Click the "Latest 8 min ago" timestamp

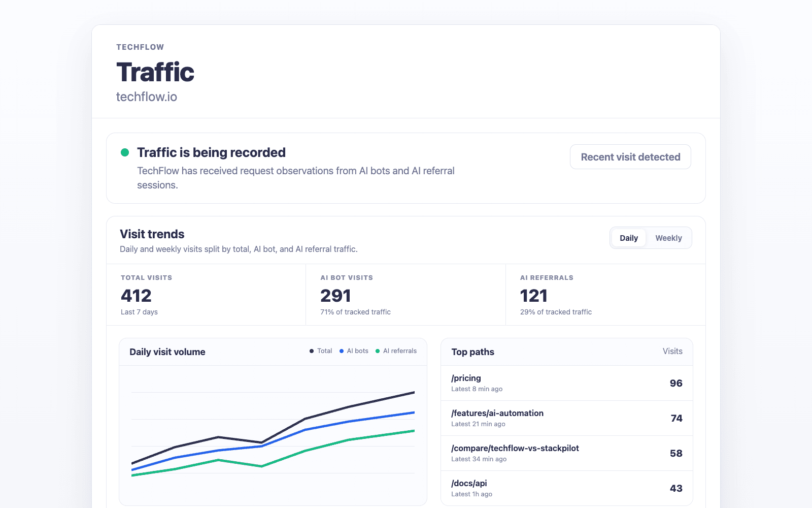coord(477,389)
